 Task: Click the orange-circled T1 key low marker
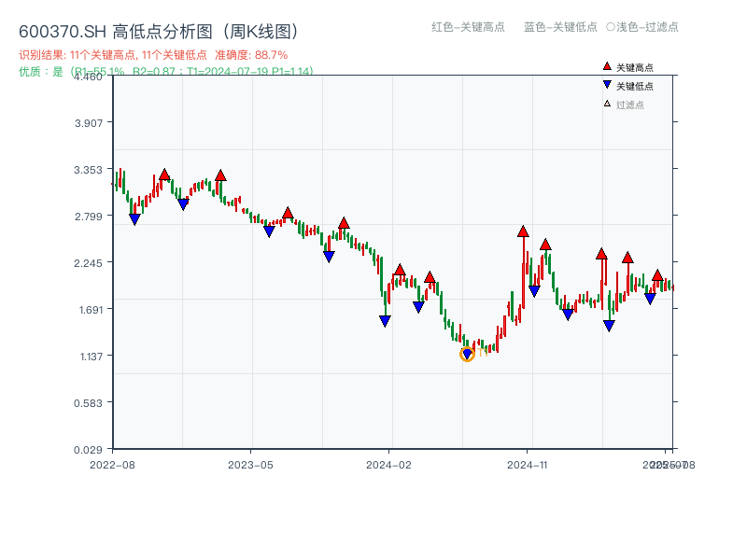coord(468,354)
